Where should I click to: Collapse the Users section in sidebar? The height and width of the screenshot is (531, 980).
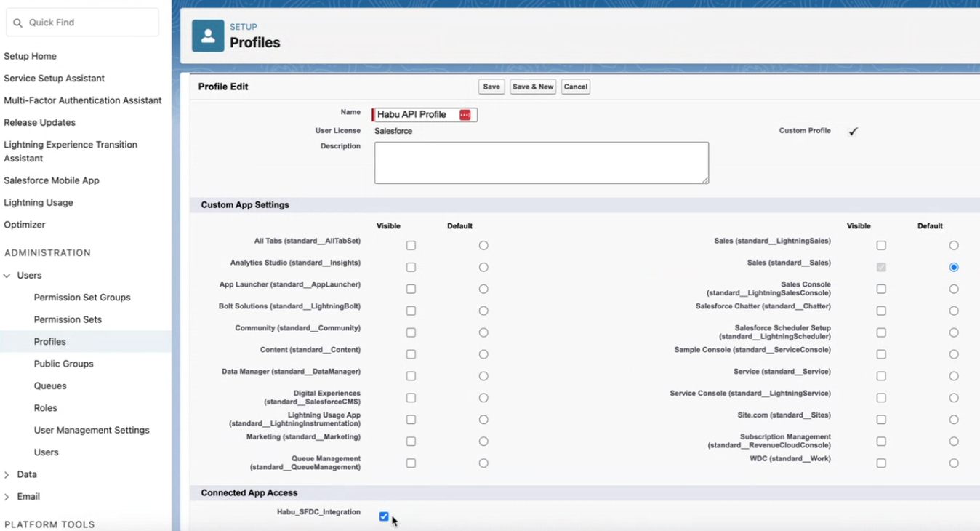pos(7,276)
